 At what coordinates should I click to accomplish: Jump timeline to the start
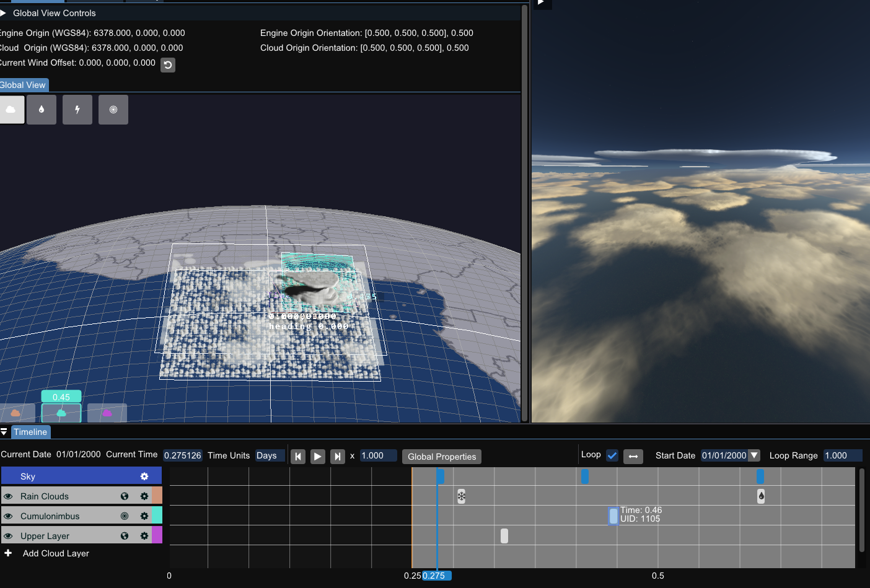(x=298, y=457)
